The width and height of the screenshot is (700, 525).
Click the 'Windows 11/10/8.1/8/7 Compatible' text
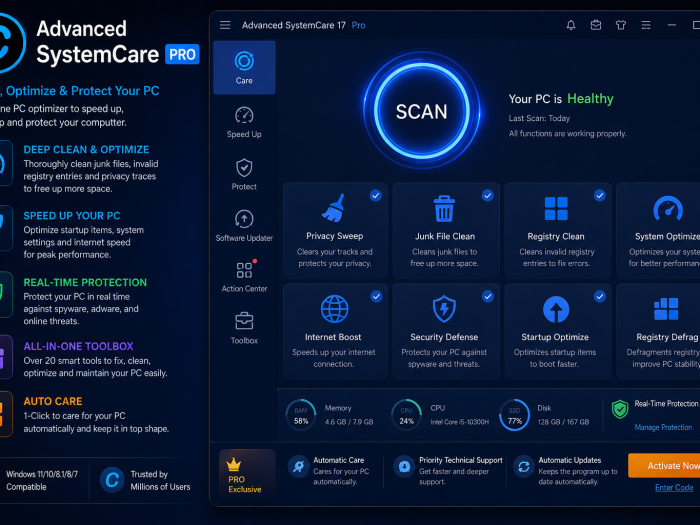pos(42,480)
